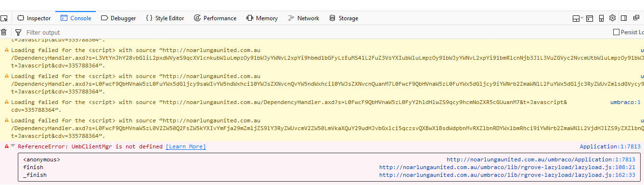
Task: Open the Network tab
Action: (303, 18)
